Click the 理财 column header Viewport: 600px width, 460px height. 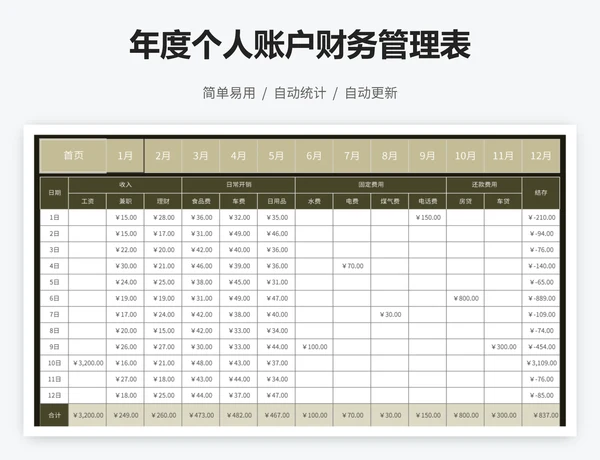click(x=163, y=201)
